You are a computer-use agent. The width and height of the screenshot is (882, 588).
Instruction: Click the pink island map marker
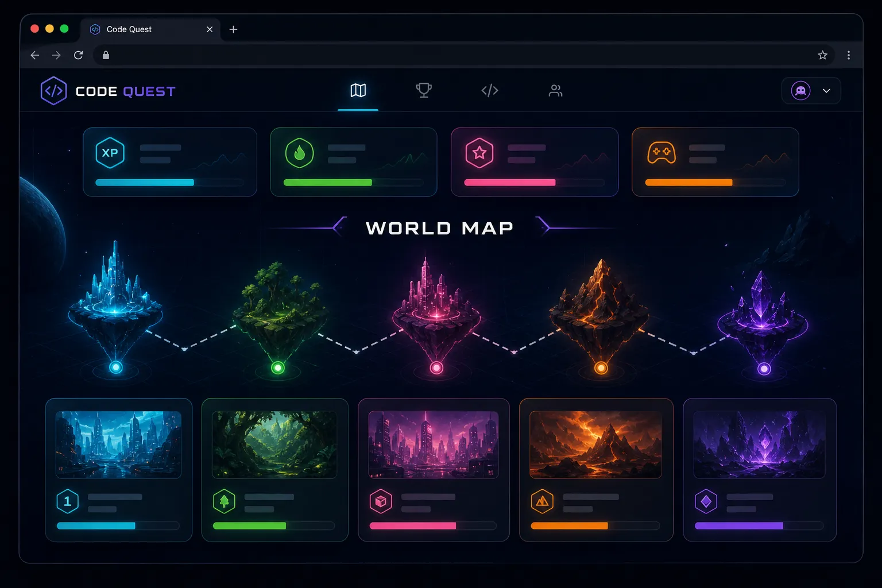pyautogui.click(x=436, y=367)
